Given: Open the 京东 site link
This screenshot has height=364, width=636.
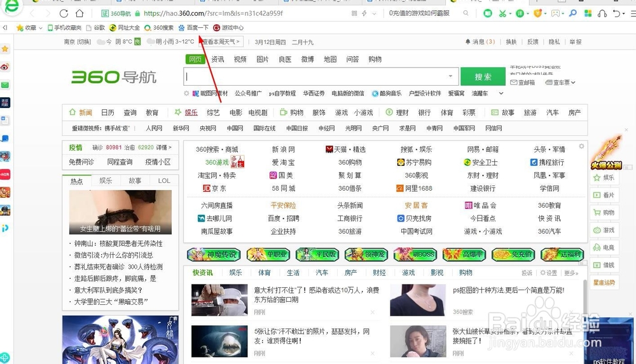Looking at the screenshot, I should click(x=214, y=189).
